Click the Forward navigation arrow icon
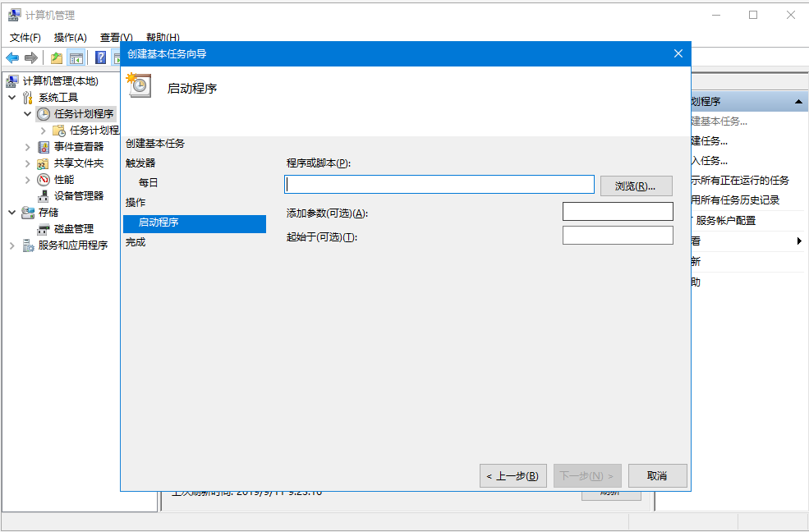The width and height of the screenshot is (809, 532). [x=31, y=57]
